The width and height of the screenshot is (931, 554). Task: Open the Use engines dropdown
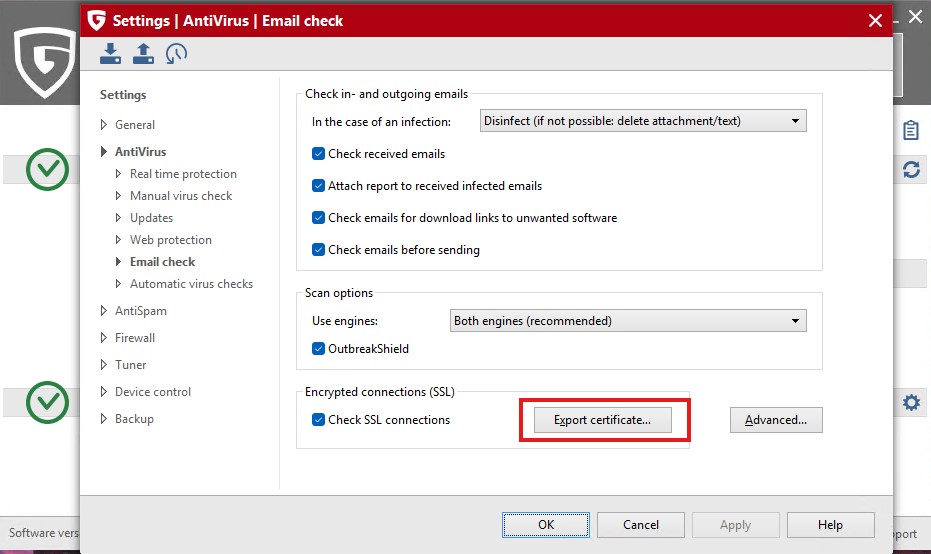tap(628, 321)
